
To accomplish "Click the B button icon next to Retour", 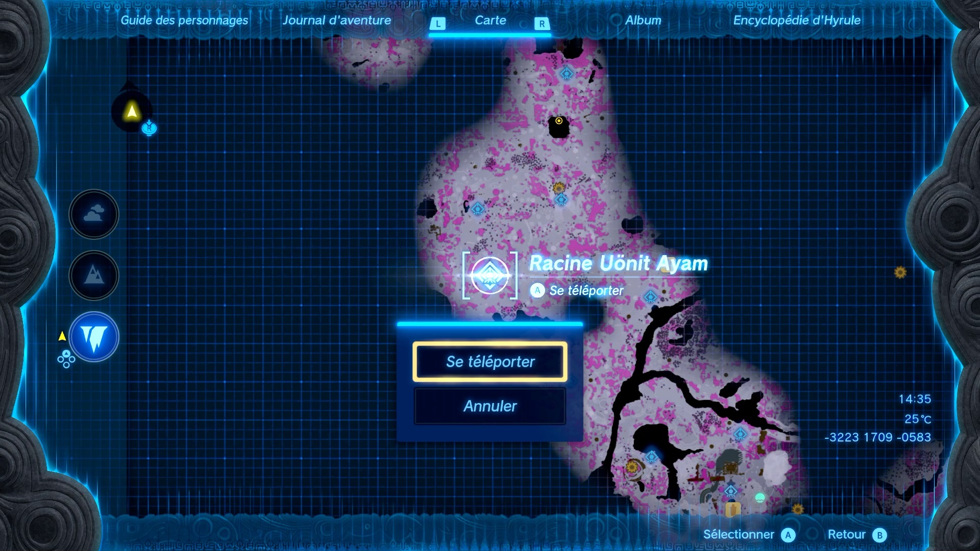I will [879, 535].
